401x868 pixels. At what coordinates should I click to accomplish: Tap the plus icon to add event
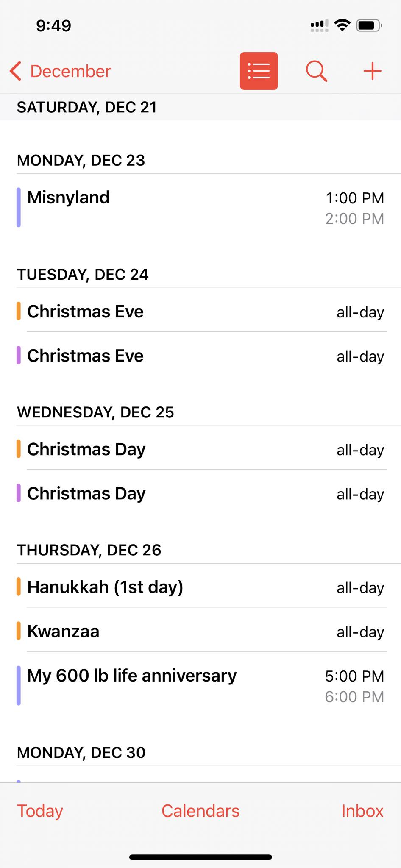point(372,71)
